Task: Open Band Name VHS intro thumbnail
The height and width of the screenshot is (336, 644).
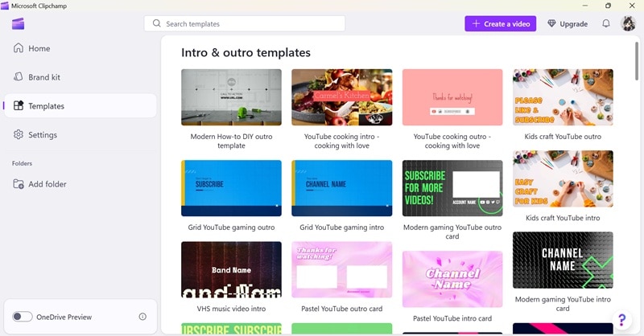Action: pos(231,269)
